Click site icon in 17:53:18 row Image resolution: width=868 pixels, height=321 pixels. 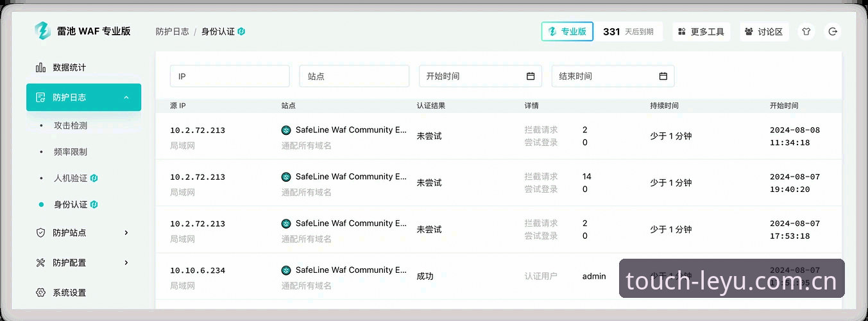(286, 224)
